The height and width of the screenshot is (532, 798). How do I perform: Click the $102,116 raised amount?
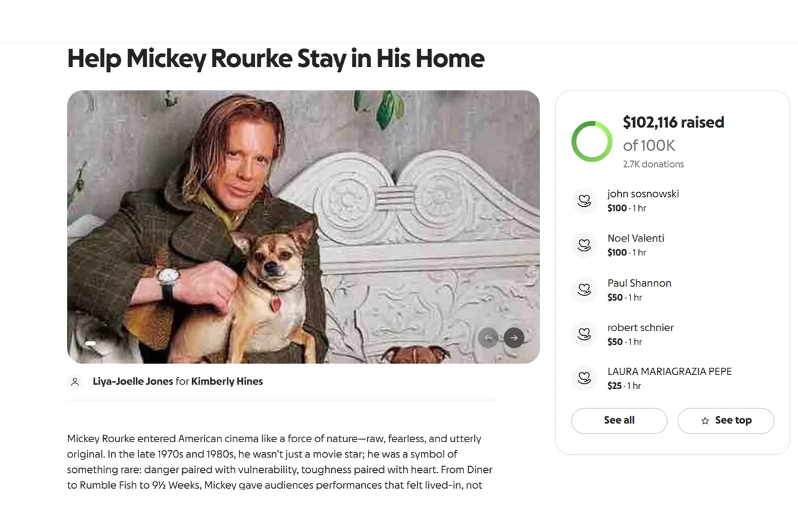coord(673,122)
